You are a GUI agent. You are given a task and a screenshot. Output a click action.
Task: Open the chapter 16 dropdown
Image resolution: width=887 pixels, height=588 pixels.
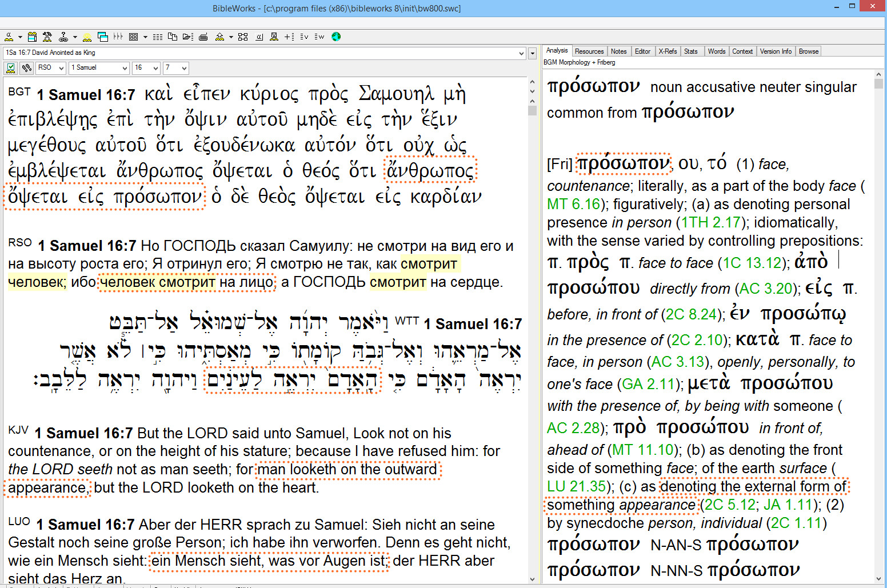(155, 68)
